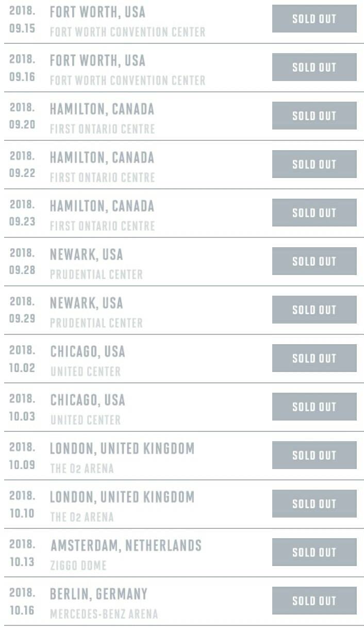The width and height of the screenshot is (364, 629).
Task: Click Sold Out for Amsterdam 10.13
Action: 314,552
